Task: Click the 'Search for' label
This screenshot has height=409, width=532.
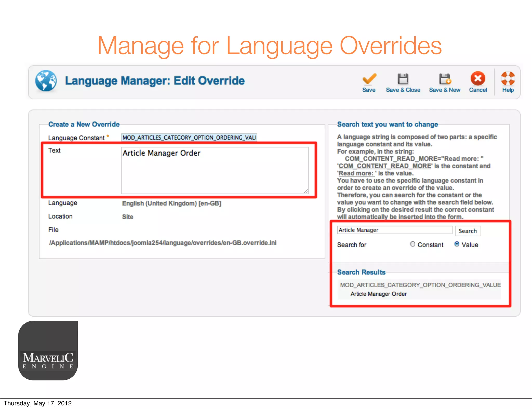Action: pos(352,245)
